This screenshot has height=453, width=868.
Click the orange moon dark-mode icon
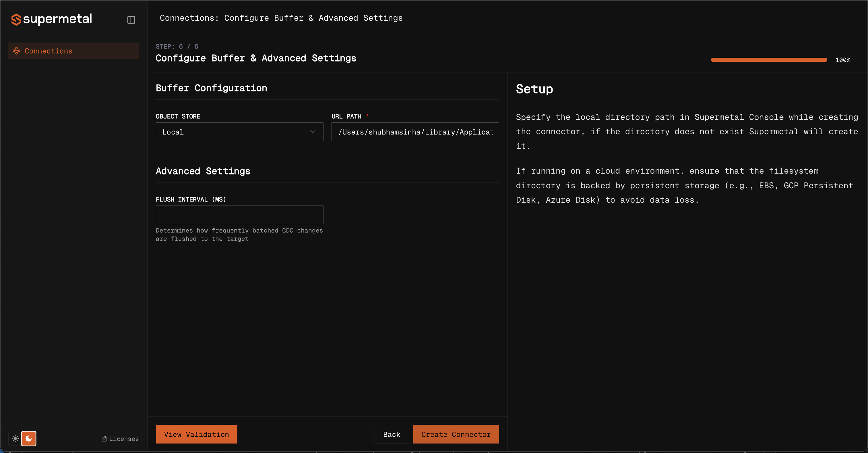29,439
